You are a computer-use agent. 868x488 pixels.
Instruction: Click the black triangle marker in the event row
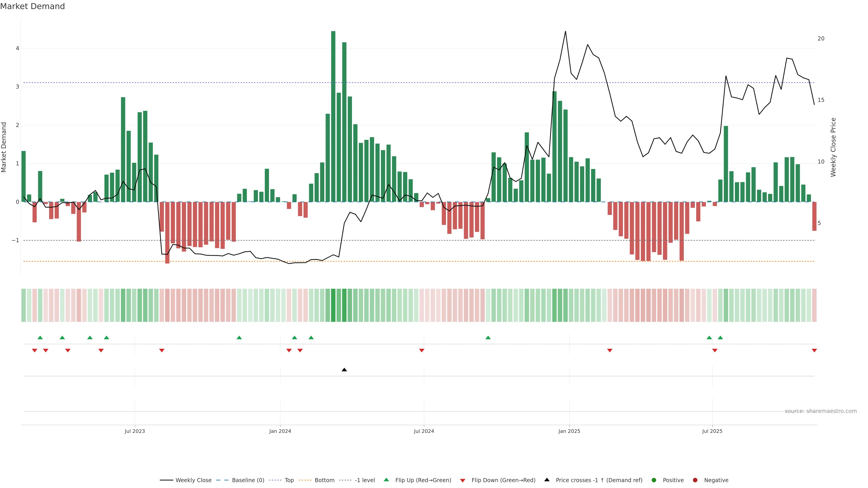(344, 370)
